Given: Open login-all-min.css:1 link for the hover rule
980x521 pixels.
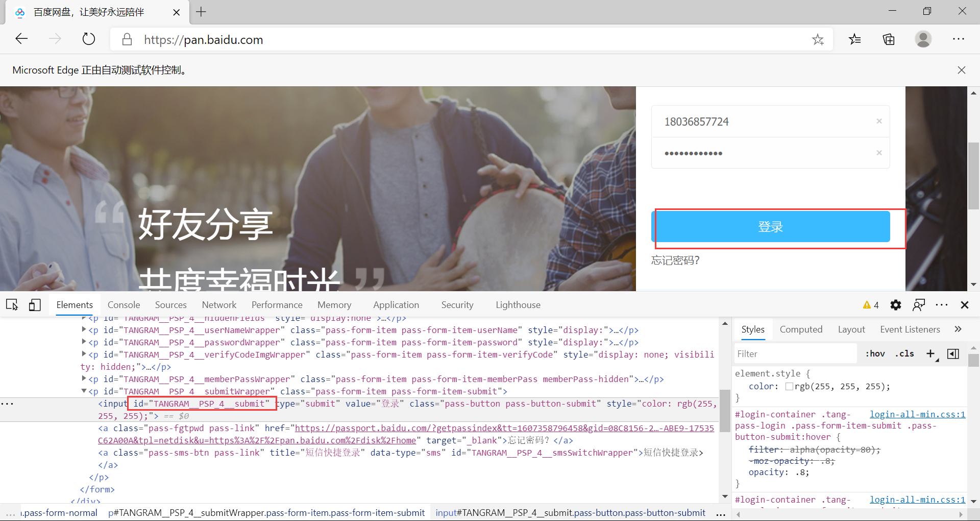Looking at the screenshot, I should pos(917,414).
